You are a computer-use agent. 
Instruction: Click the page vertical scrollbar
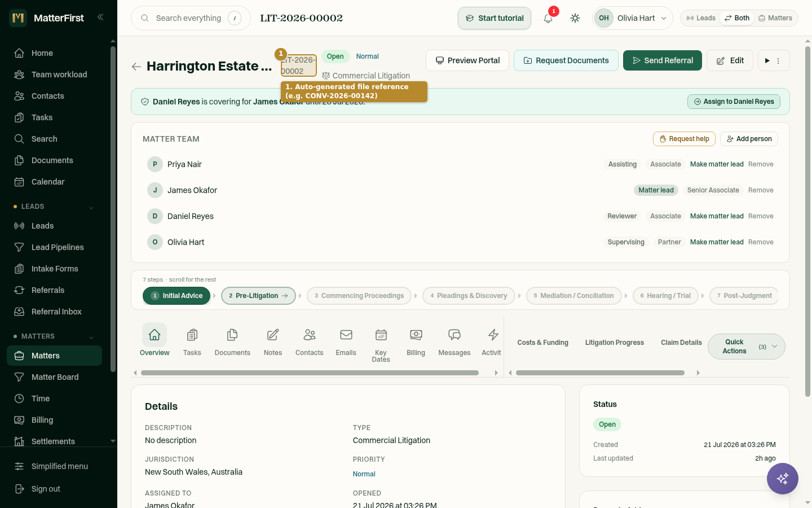click(x=807, y=221)
